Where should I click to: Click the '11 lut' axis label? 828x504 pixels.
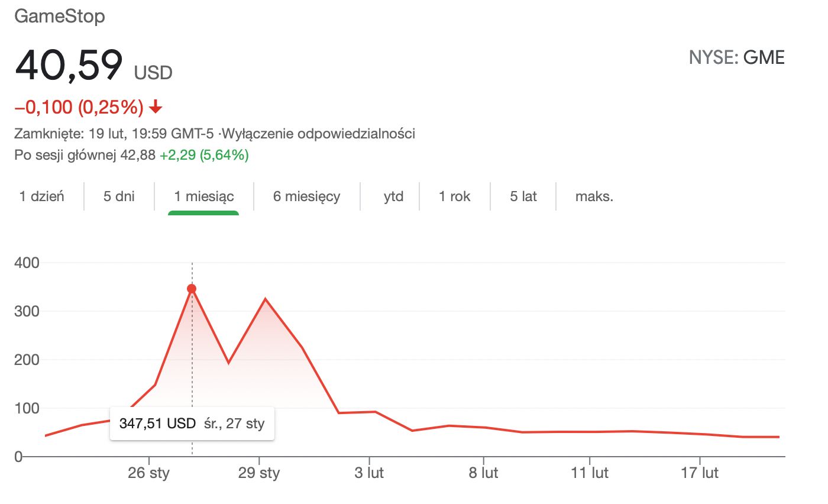(x=590, y=473)
